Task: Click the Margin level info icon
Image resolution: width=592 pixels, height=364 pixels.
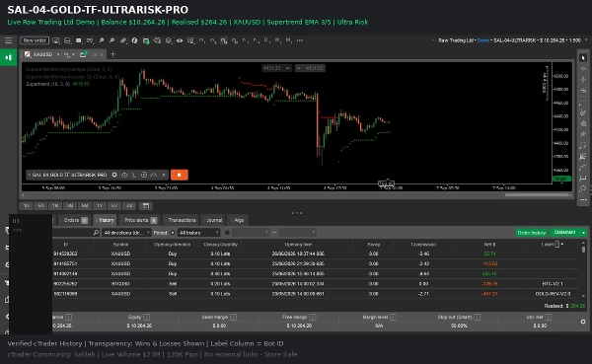Action: coord(393,318)
